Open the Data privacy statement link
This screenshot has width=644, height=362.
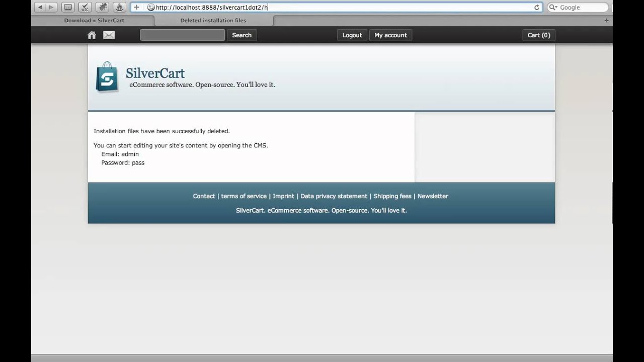[334, 196]
